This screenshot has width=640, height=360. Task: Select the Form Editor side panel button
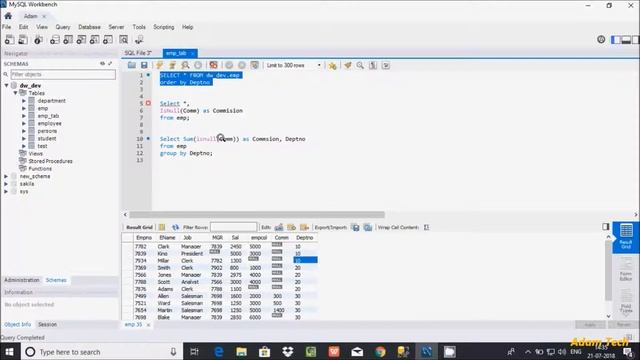point(626,268)
